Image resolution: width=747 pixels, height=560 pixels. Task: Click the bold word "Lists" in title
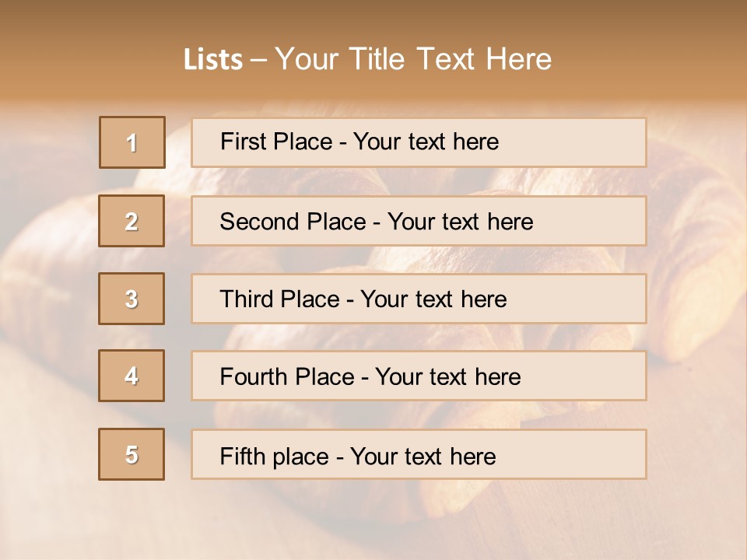(213, 59)
